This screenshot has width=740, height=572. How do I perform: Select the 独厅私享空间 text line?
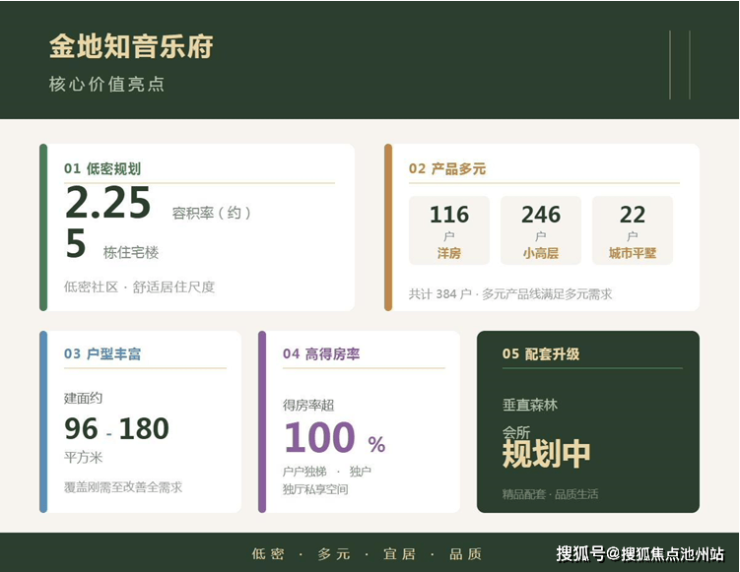(315, 489)
